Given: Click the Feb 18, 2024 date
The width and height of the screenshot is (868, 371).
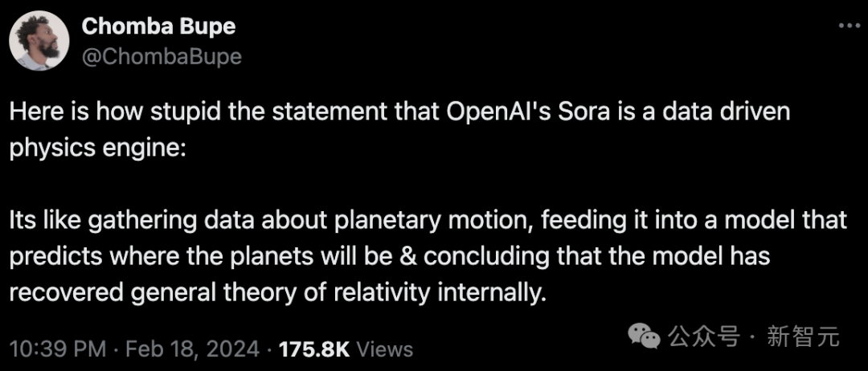Looking at the screenshot, I should [193, 349].
